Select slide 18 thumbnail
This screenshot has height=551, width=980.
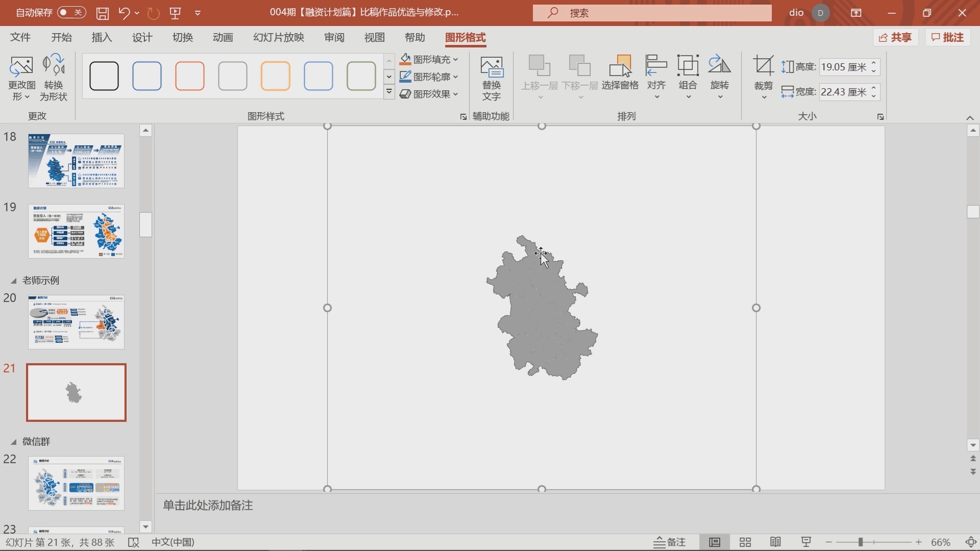(76, 161)
